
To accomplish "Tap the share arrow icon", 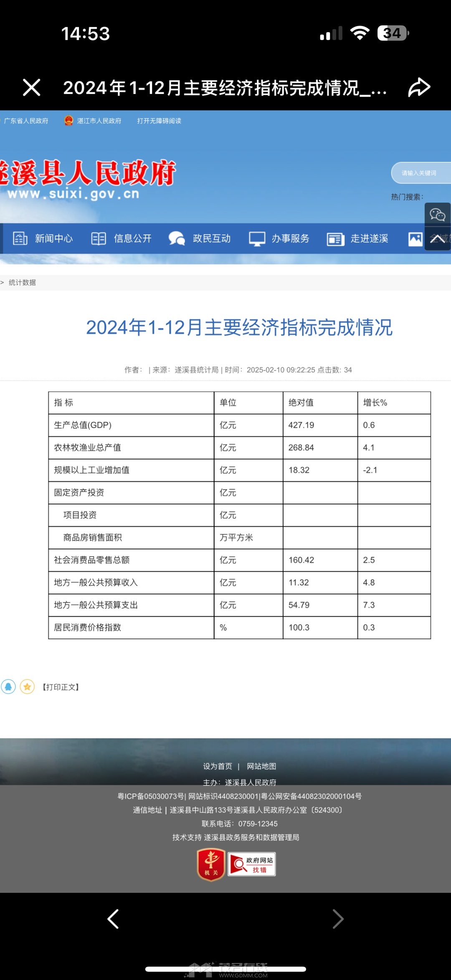I will tap(419, 88).
